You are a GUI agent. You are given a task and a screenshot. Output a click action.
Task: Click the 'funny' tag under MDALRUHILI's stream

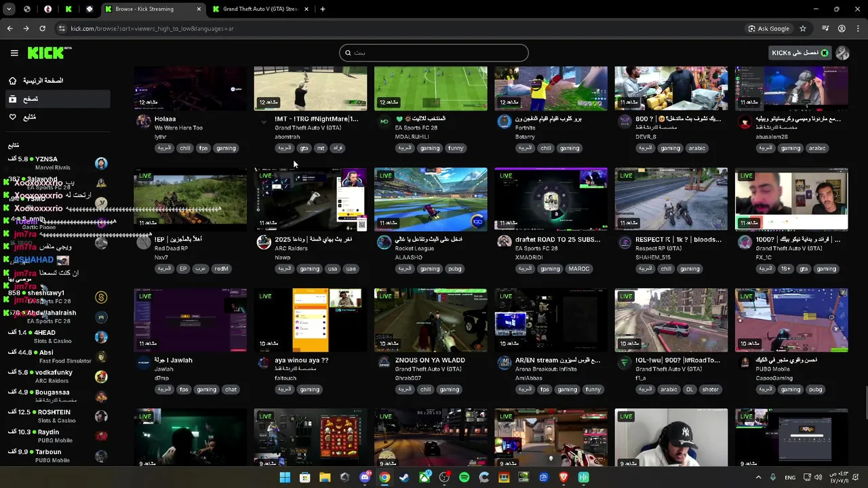[x=456, y=148]
